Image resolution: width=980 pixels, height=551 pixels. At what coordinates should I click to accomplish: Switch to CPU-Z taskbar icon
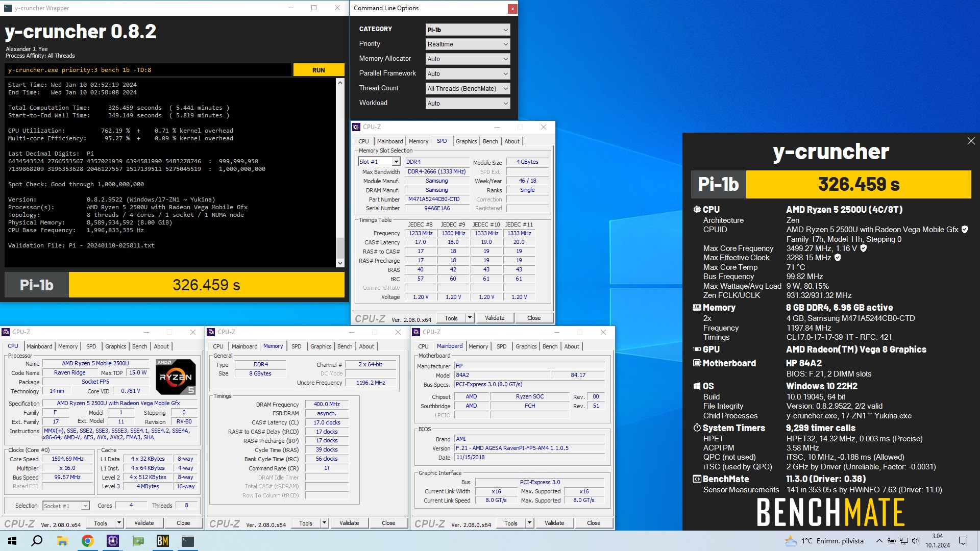[x=112, y=541]
